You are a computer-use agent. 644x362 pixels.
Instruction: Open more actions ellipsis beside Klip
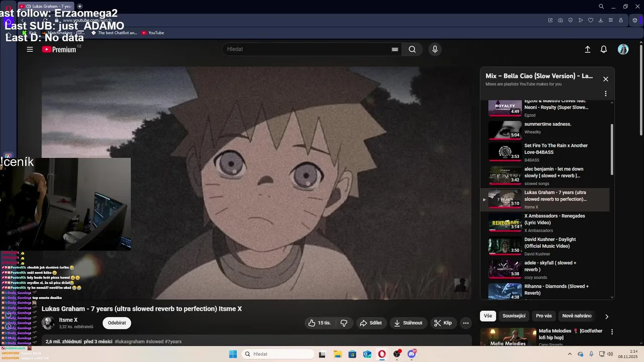click(466, 323)
